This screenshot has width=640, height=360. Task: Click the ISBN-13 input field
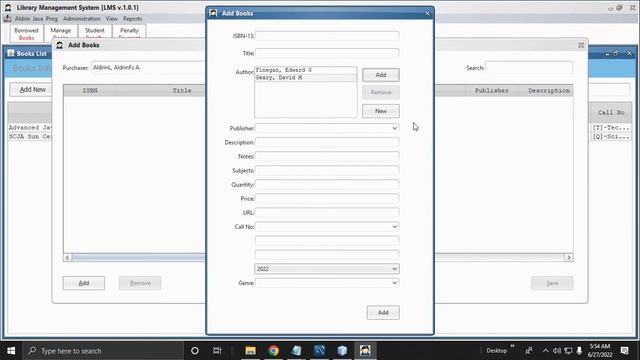point(327,36)
